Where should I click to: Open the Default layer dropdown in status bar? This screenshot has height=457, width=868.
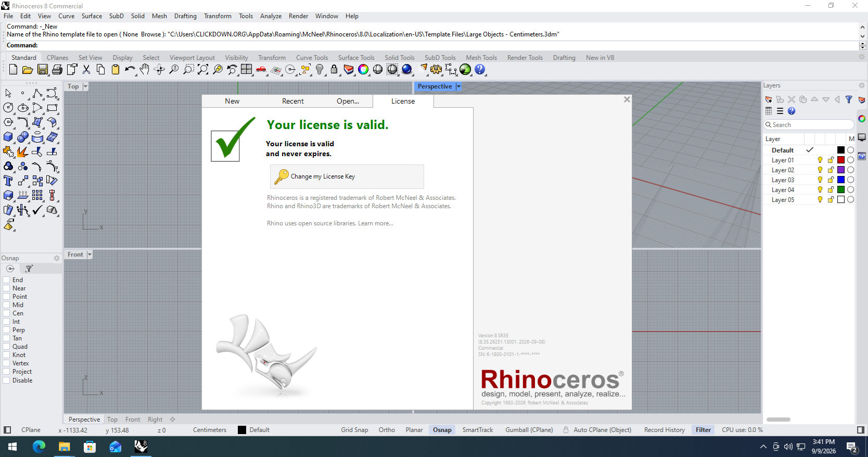click(254, 430)
